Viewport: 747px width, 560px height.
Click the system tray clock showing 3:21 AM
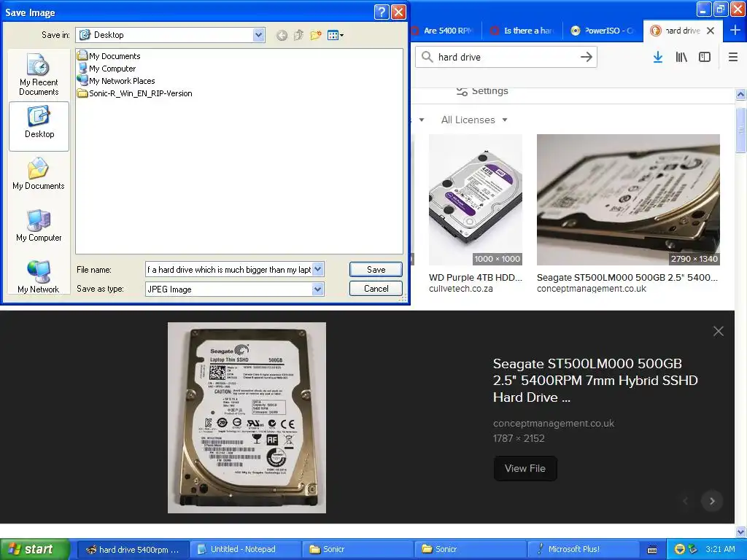click(x=720, y=550)
